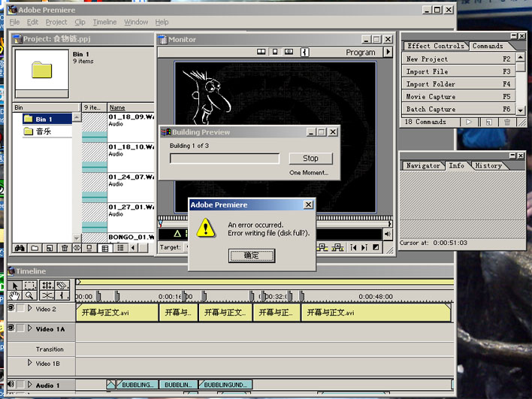The image size is (532, 399).
Task: Toggle the Video 2 track lock box
Action: coord(21,308)
